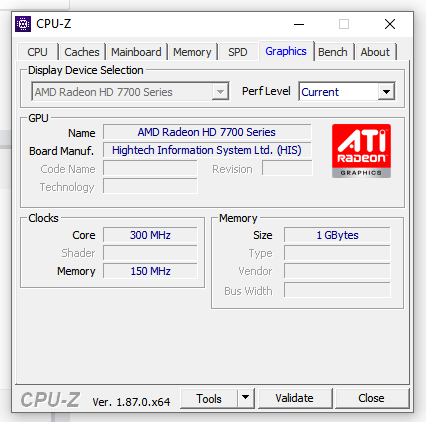Click the Validate button
The height and width of the screenshot is (422, 426).
click(x=295, y=398)
